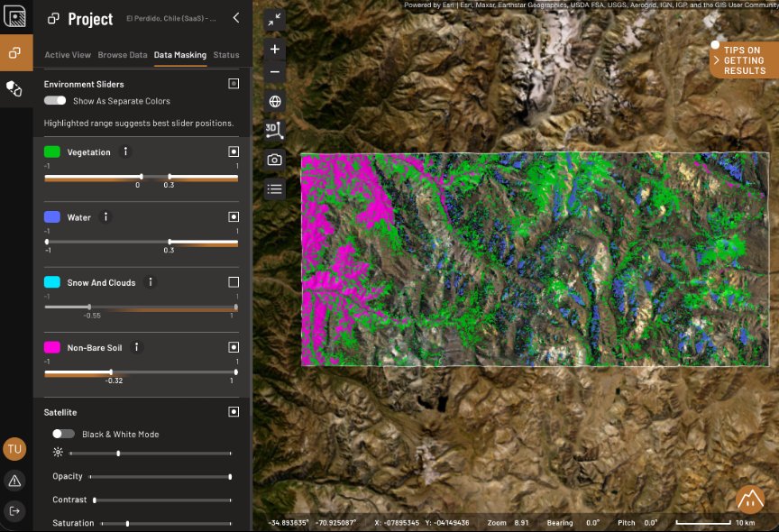Click the El Perdido, Chile project name

[x=171, y=18]
